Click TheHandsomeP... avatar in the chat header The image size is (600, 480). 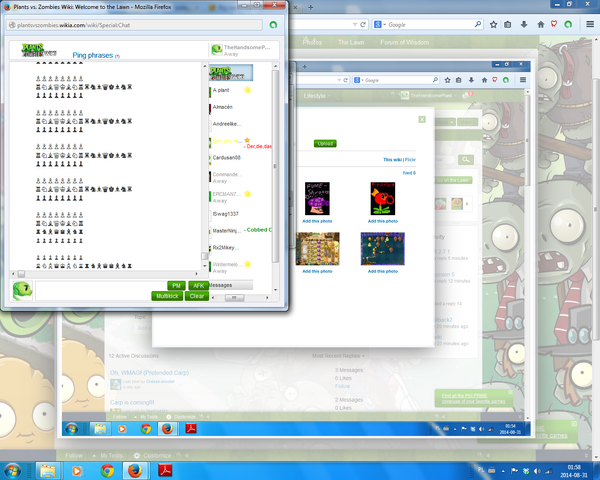coord(217,50)
